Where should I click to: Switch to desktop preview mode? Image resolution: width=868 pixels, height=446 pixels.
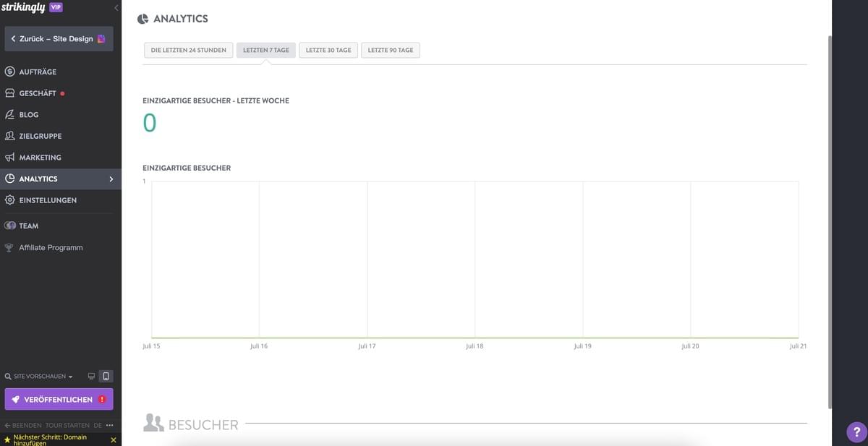91,376
